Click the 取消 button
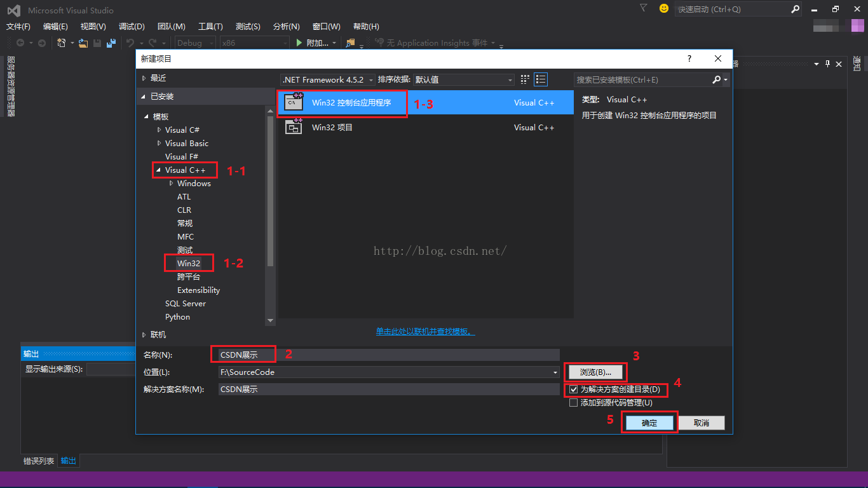868x488 pixels. coord(701,423)
